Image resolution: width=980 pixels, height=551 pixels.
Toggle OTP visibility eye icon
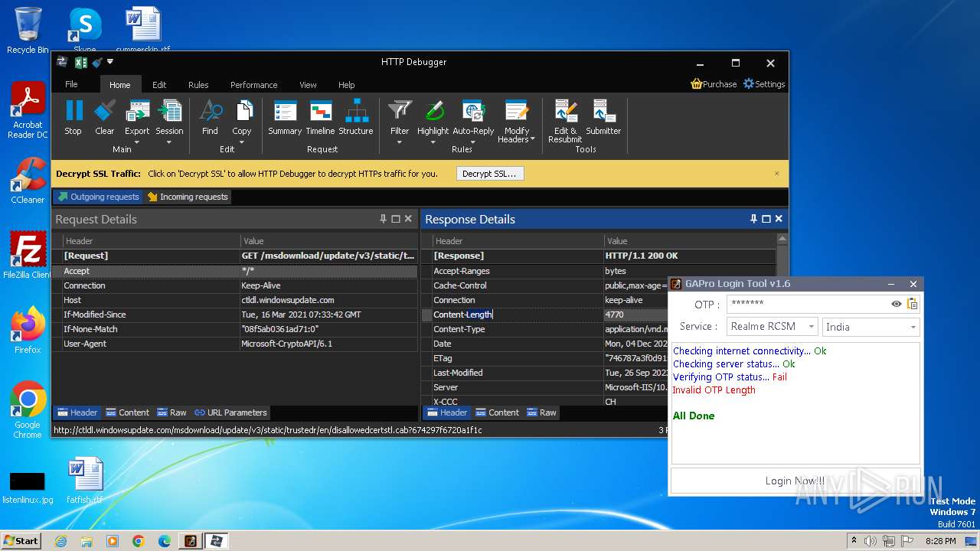(x=896, y=304)
